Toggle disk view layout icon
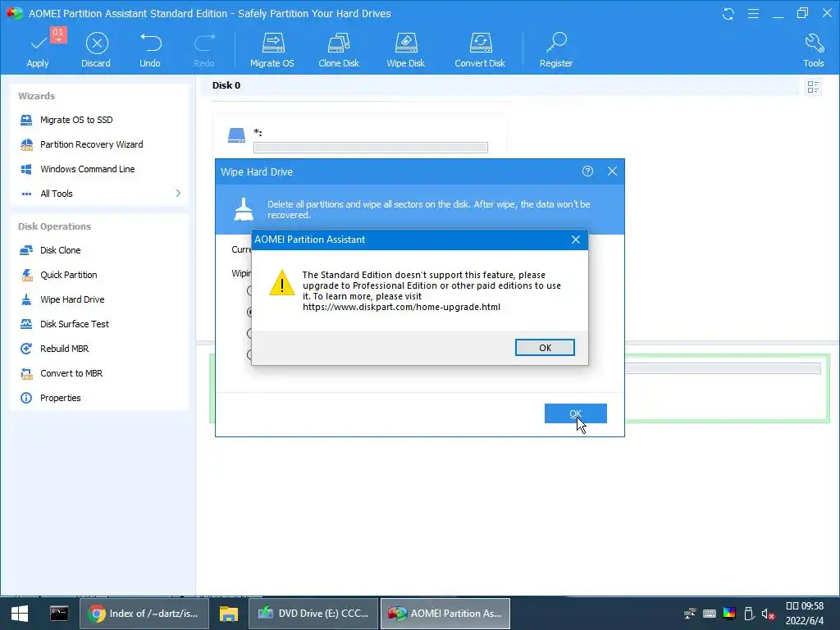Viewport: 840px width, 630px height. pos(813,87)
